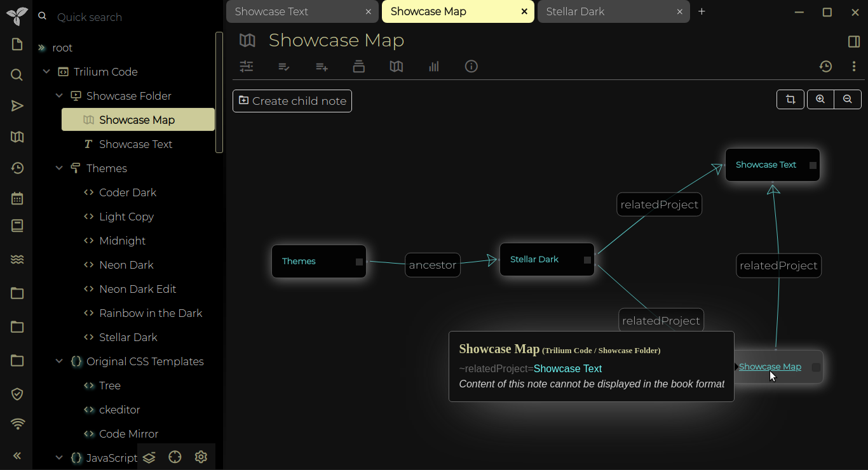Close the Showcase Map tab
The width and height of the screenshot is (868, 470).
[524, 11]
